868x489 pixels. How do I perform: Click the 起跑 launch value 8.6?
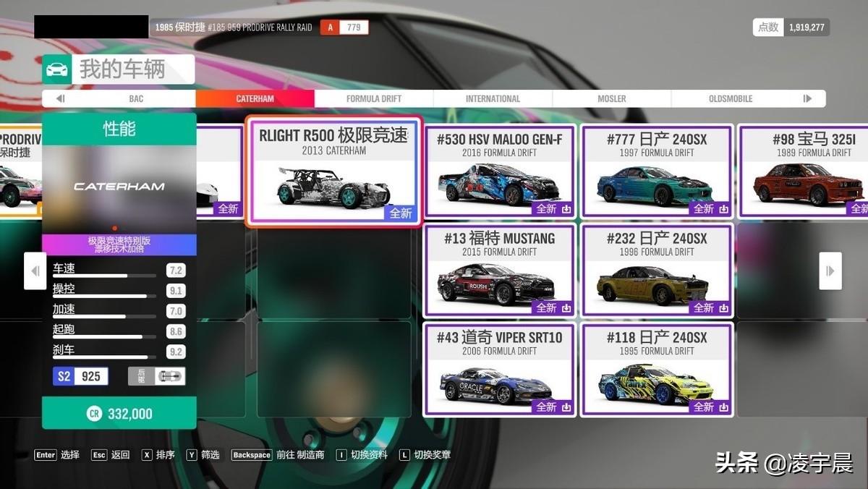176,331
